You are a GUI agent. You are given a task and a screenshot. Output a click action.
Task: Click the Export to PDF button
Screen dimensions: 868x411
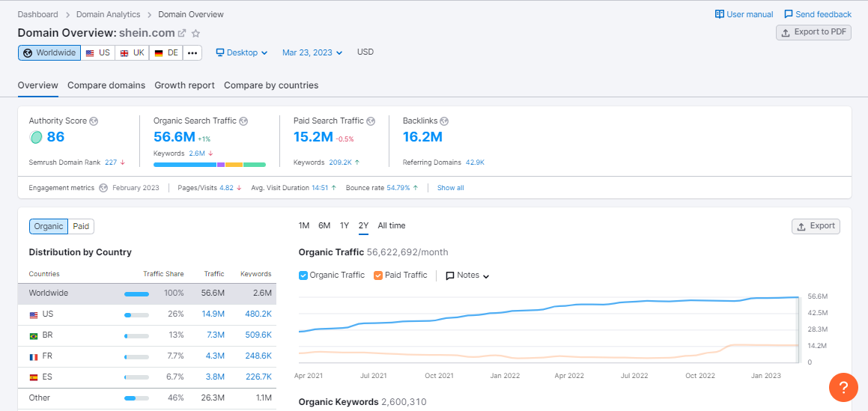tap(813, 32)
